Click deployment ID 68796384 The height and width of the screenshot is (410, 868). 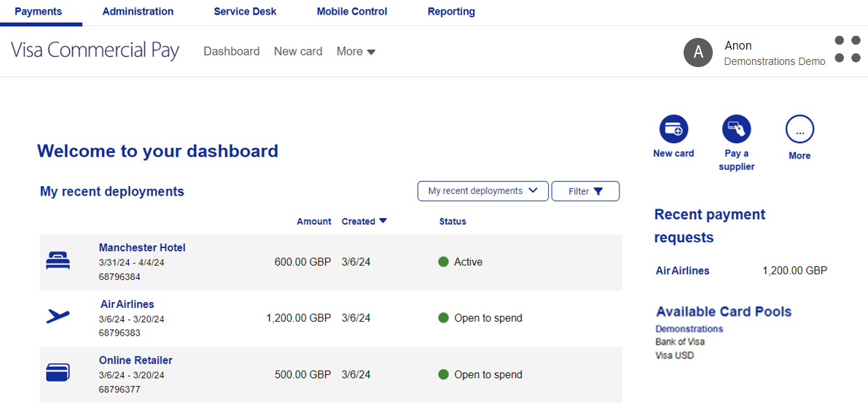(119, 276)
